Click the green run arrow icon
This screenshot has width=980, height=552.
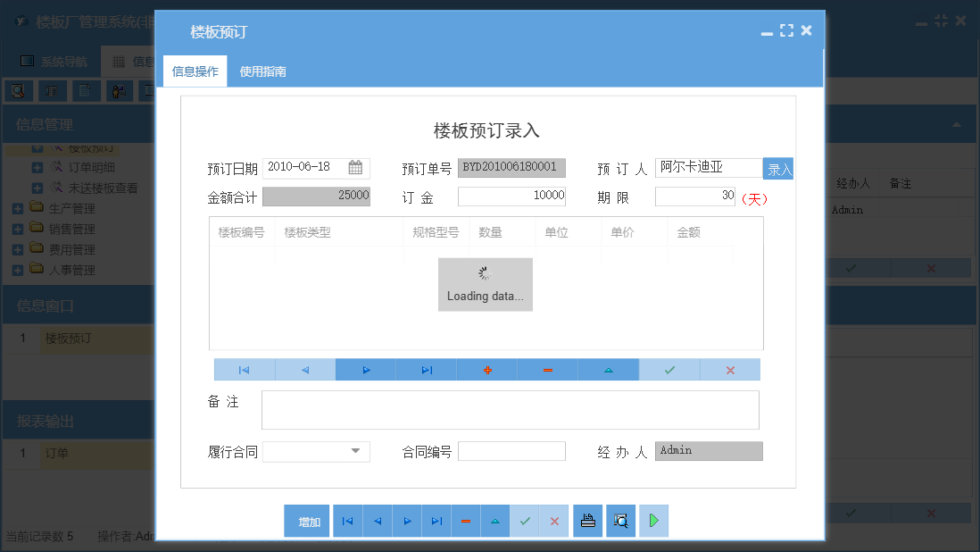[x=653, y=521]
